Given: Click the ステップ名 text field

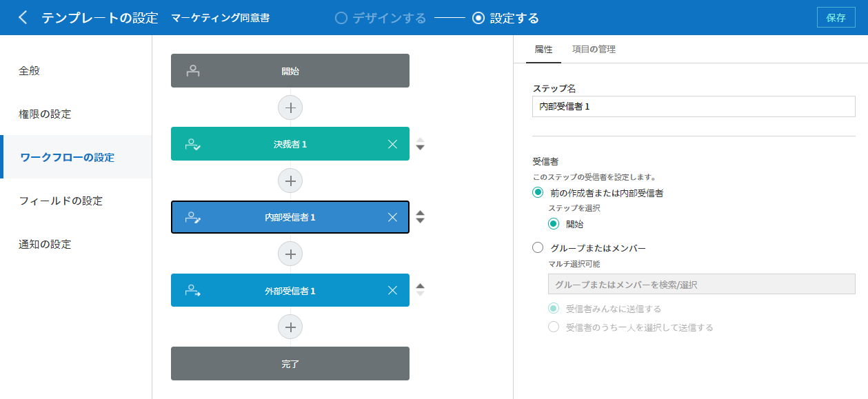Looking at the screenshot, I should coord(694,107).
